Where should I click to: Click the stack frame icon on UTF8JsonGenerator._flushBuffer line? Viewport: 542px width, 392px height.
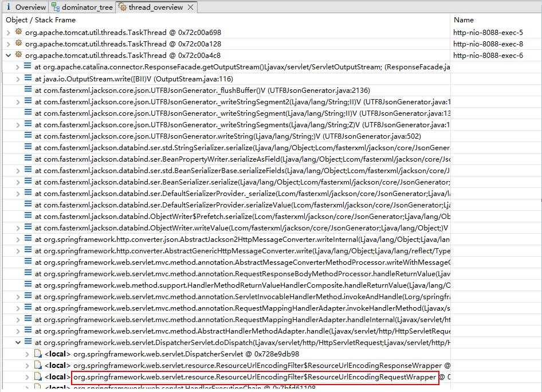(28, 90)
